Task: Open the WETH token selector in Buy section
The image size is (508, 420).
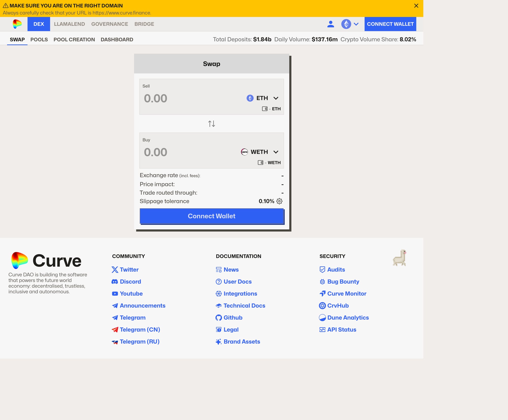Action: 259,152
